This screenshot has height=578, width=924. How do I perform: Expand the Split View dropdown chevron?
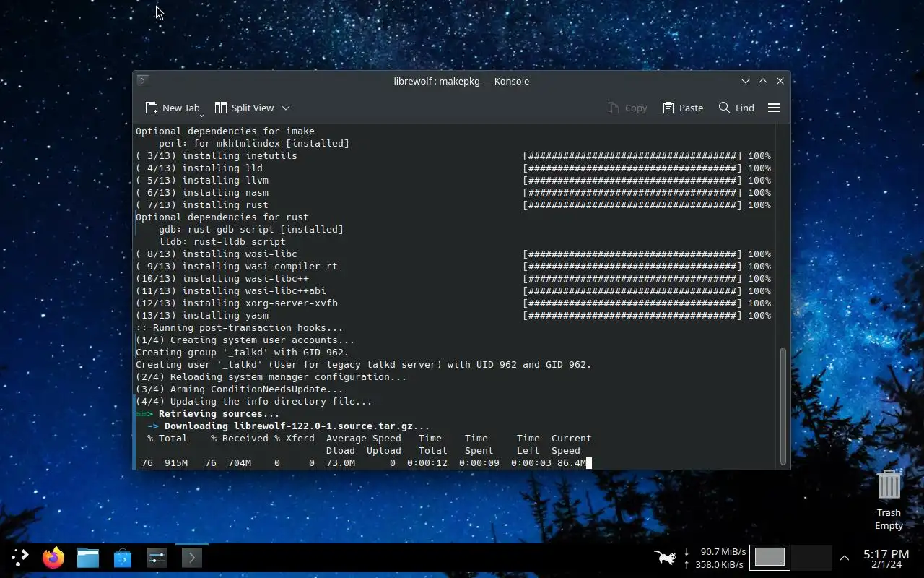286,108
